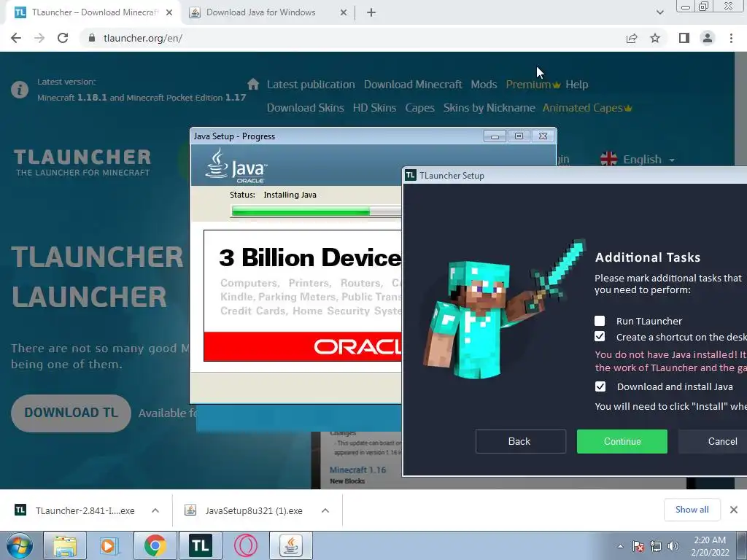
Task: Go back with the browser back arrow
Action: (x=16, y=38)
